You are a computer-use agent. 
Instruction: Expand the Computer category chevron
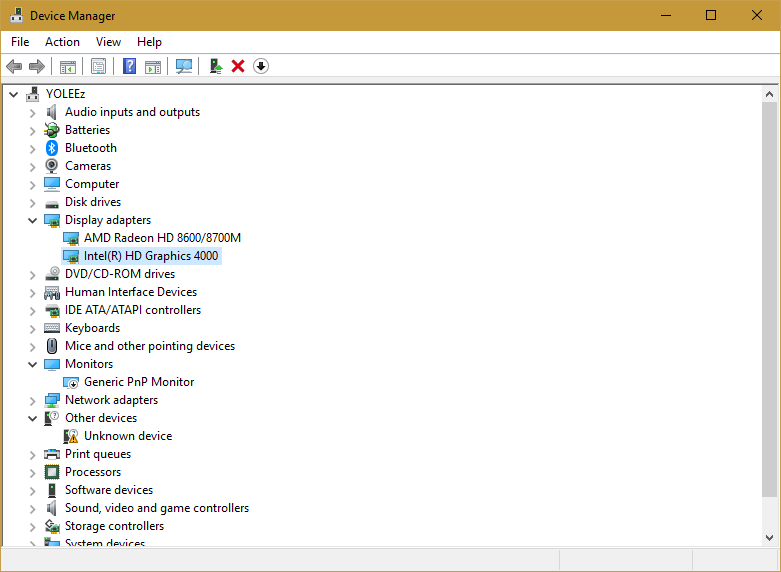(32, 184)
